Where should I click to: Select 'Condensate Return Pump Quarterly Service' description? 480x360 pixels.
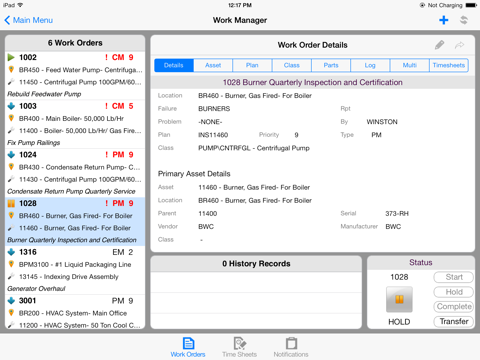(x=71, y=191)
